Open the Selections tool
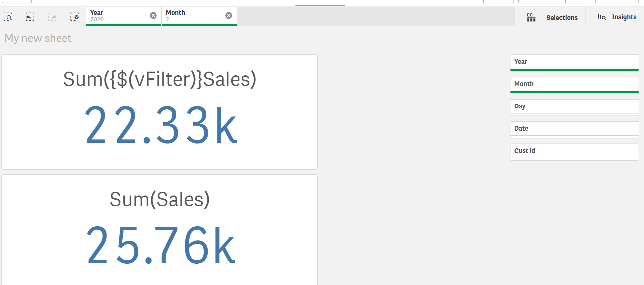The height and width of the screenshot is (285, 644). [552, 17]
